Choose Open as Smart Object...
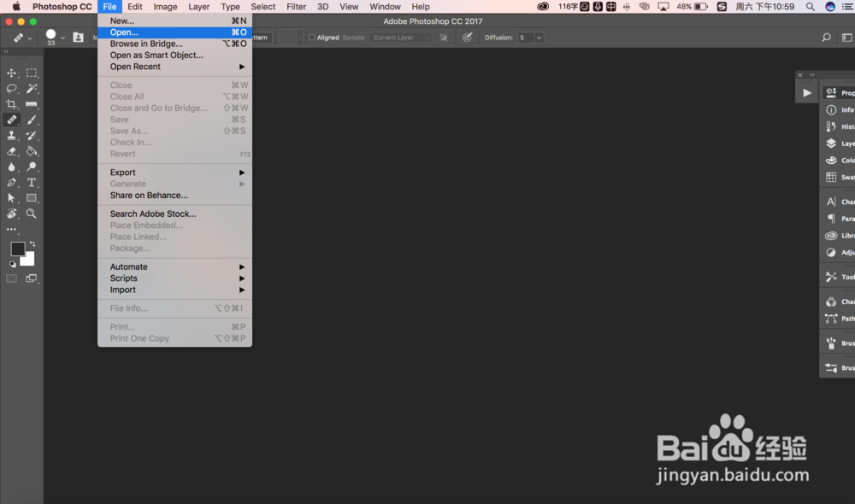 (x=175, y=55)
